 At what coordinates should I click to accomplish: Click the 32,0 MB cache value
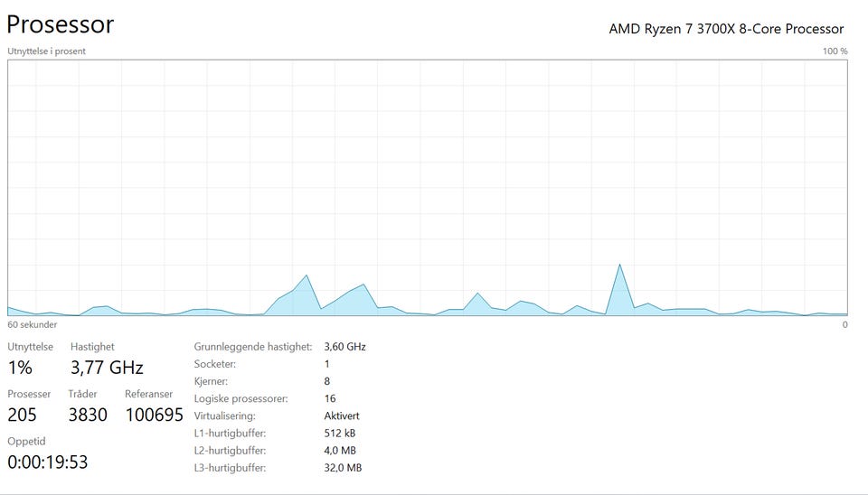tap(343, 467)
